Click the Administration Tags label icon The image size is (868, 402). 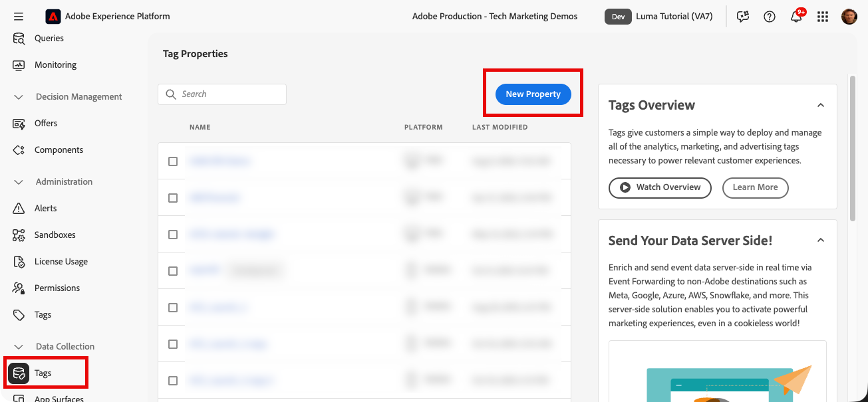coord(19,315)
